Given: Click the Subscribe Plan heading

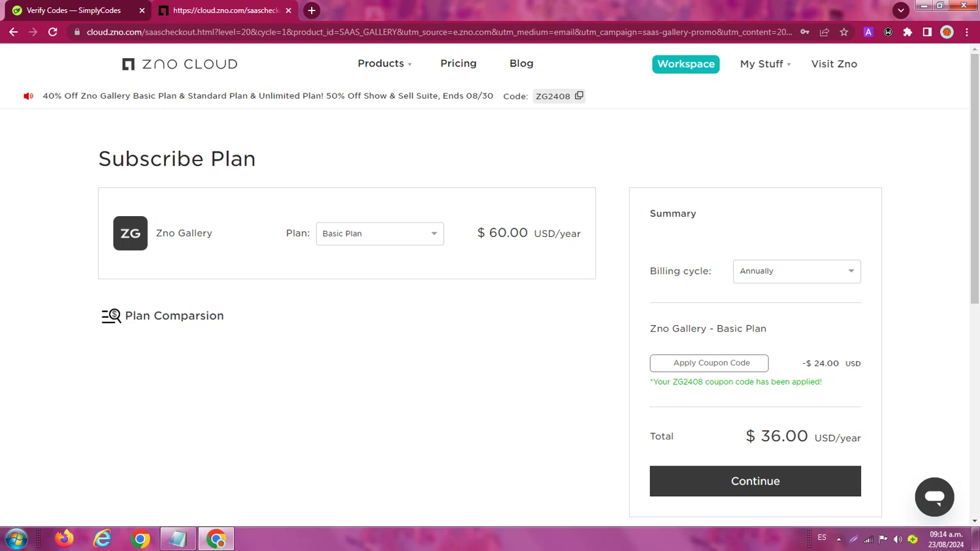Looking at the screenshot, I should click(177, 159).
